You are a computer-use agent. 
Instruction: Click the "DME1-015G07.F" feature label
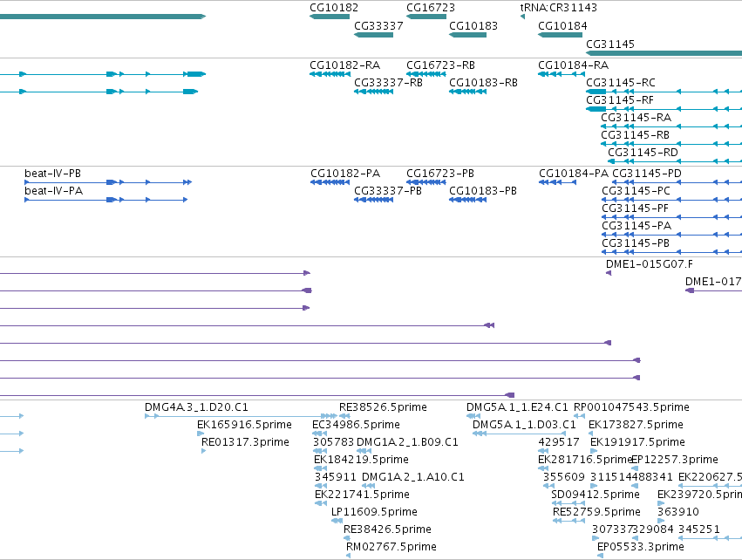tap(650, 264)
